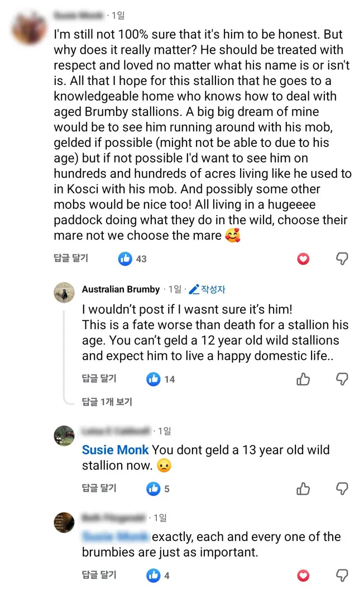Screen dimensions: 364x593
Task: Click the red heart on the top comment
Action: (x=303, y=259)
